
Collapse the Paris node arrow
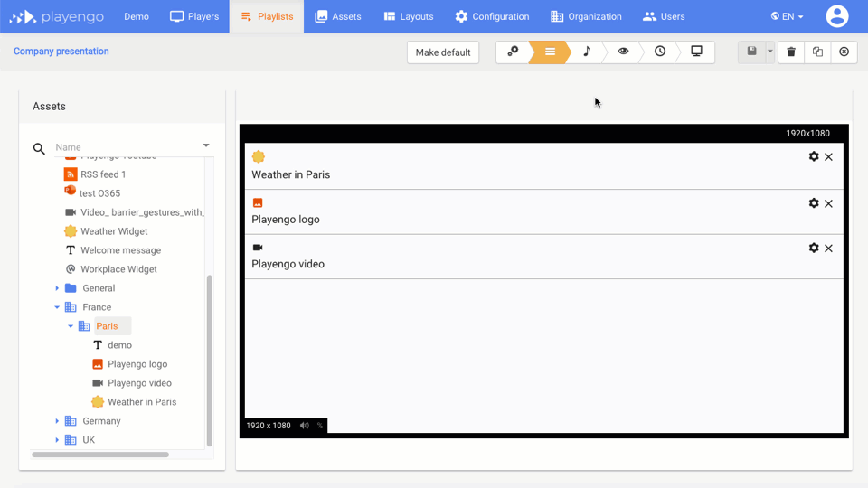click(71, 326)
